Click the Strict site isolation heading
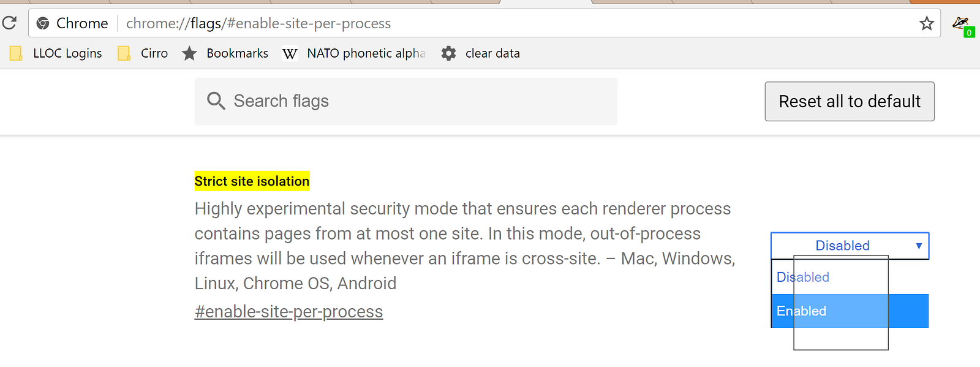 coord(252,181)
